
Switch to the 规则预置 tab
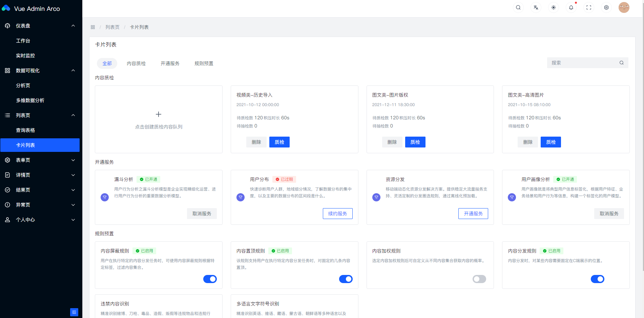[x=204, y=63]
